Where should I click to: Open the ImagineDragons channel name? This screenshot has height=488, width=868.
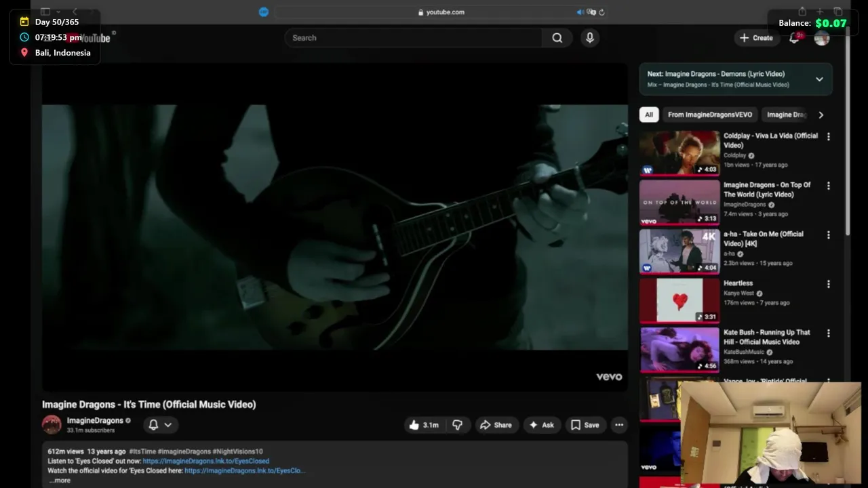point(95,420)
